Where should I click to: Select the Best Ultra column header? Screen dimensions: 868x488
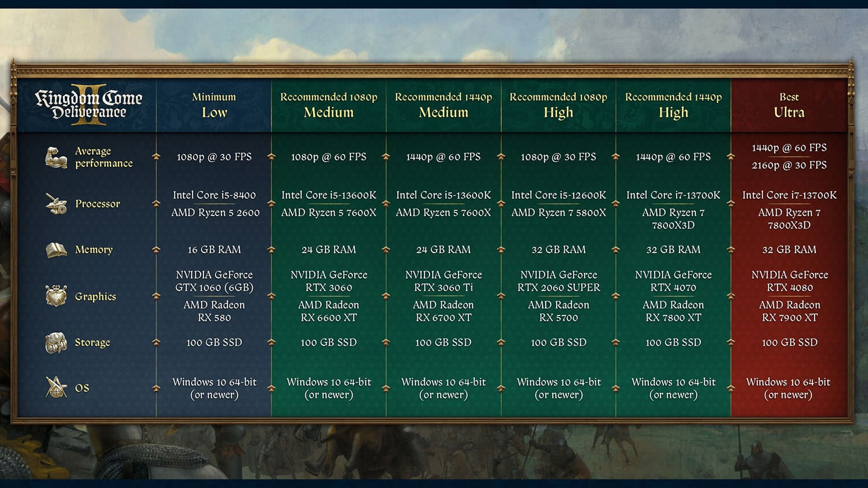(789, 105)
